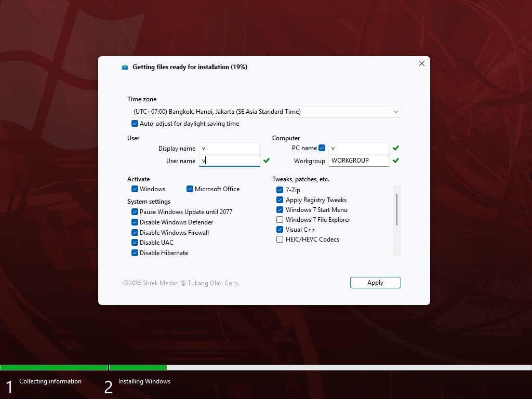
Task: Uncheck Activate Microsoft Office checkbox
Action: [190, 189]
